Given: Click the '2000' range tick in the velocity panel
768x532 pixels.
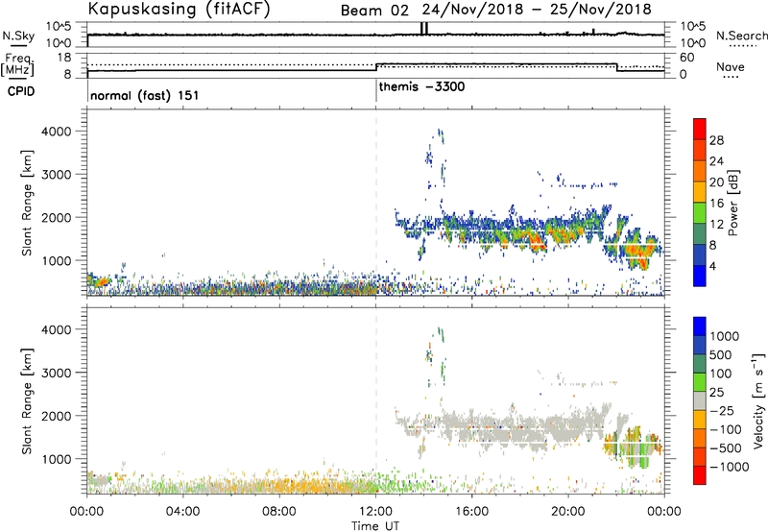Looking at the screenshot, I should 57,416.
